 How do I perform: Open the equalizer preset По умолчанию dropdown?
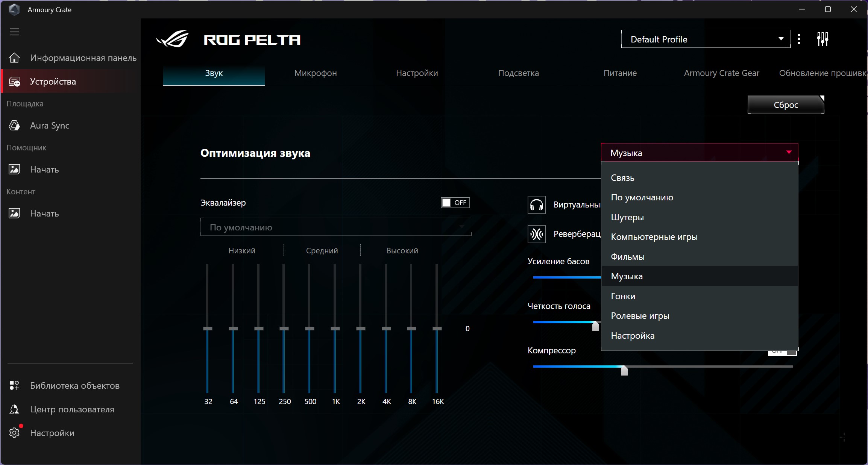tap(335, 227)
